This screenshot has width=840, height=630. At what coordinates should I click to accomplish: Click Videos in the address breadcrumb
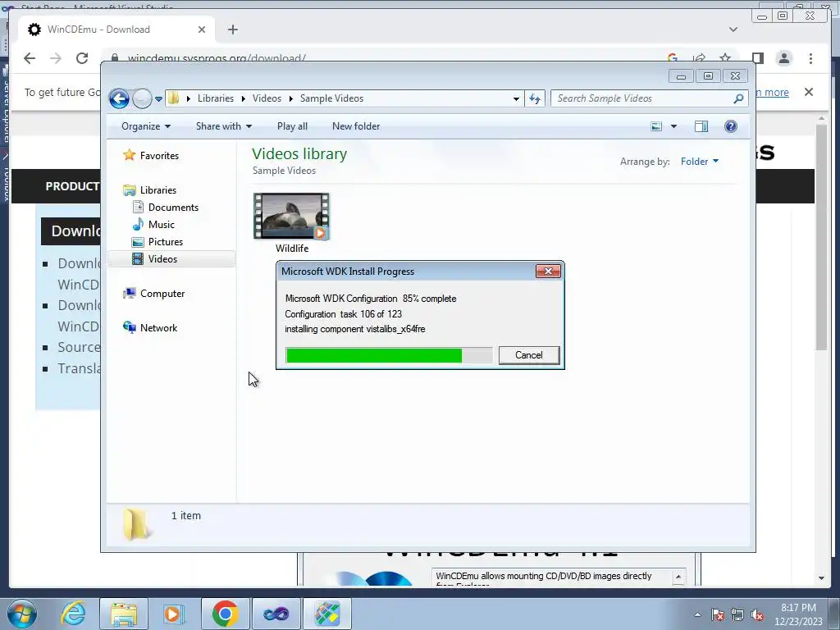tap(267, 98)
